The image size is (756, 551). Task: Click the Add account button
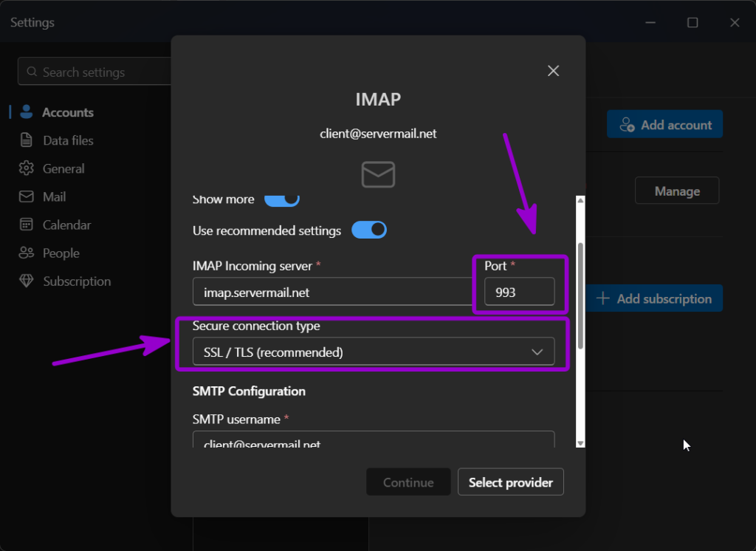click(x=664, y=125)
